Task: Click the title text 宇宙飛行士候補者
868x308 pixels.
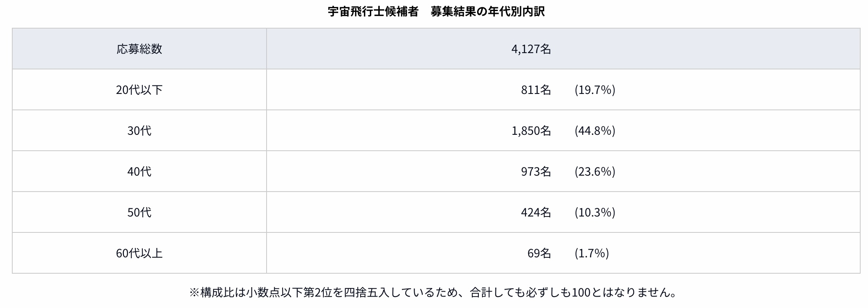Action: [373, 11]
